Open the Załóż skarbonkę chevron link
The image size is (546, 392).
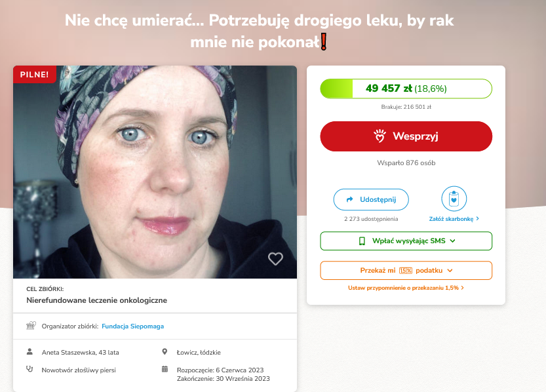pos(454,219)
